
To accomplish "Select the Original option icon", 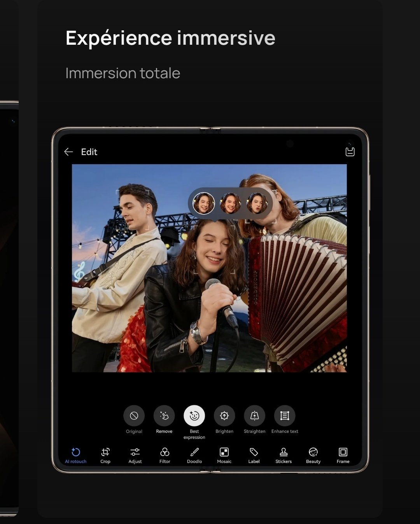I will pos(134,416).
